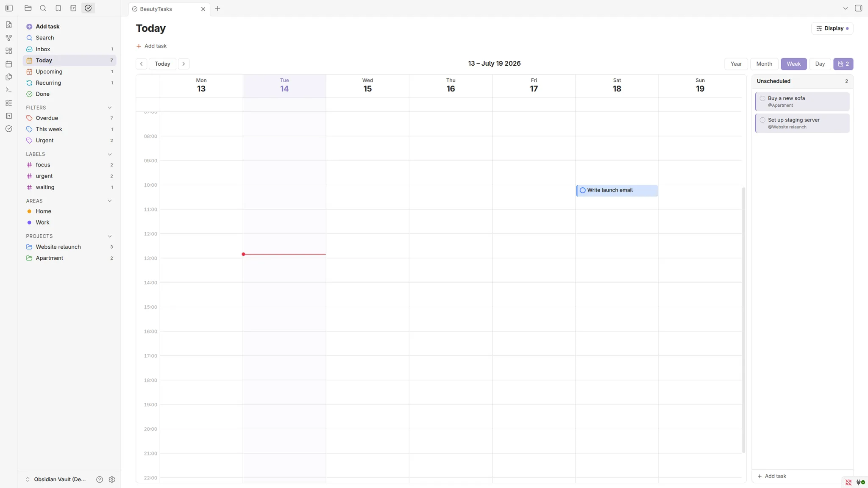Viewport: 868px width, 488px height.
Task: Collapse the AREAS section chevron
Action: point(110,201)
